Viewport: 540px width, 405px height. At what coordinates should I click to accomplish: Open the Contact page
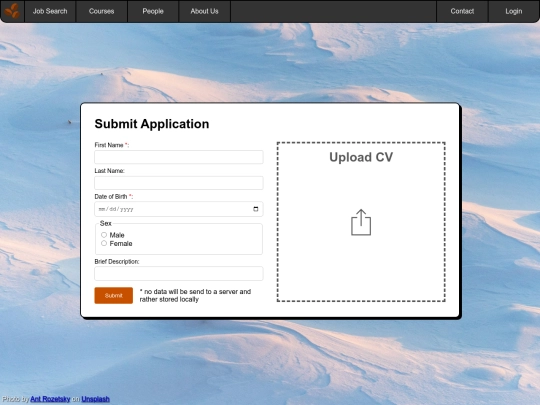pos(462,11)
